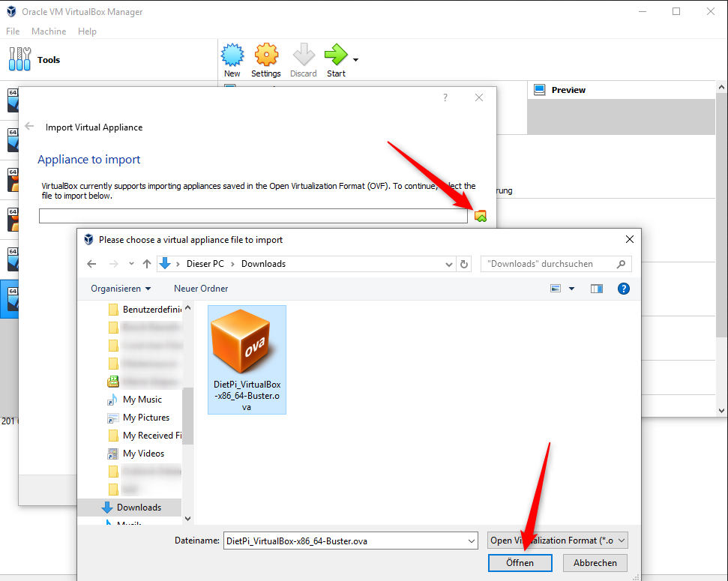The height and width of the screenshot is (581, 728).
Task: Click the VirtualBox details scroll-down arrow
Action: click(721, 411)
